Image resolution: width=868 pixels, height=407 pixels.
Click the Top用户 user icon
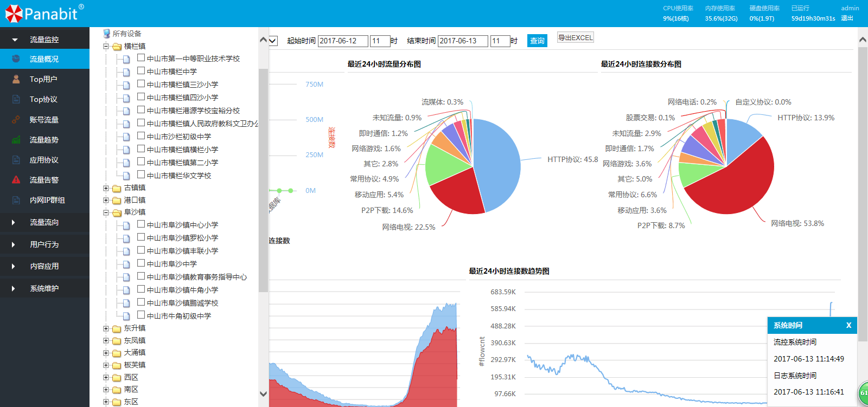(16, 79)
